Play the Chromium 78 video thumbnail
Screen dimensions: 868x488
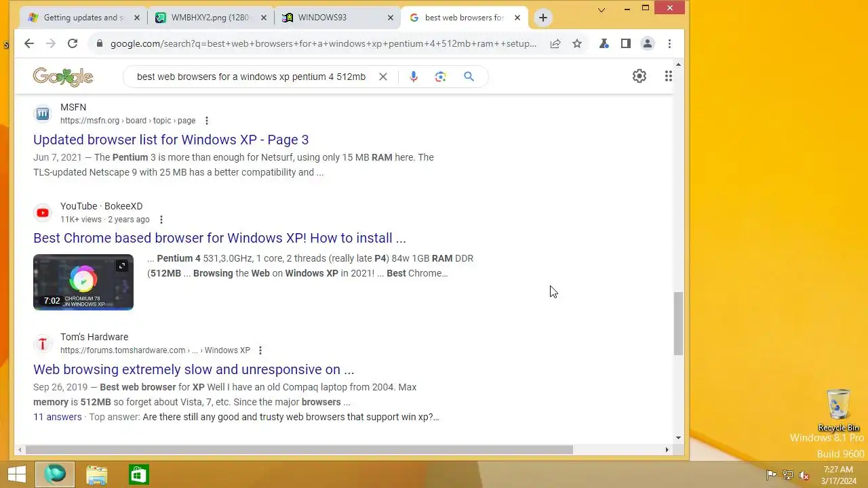[x=83, y=282]
